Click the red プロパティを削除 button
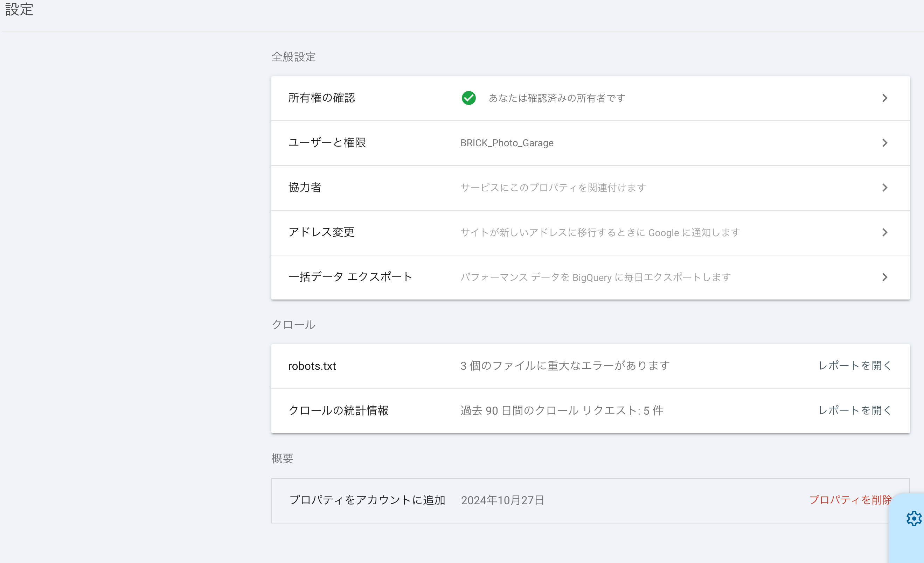The height and width of the screenshot is (563, 924). (850, 500)
